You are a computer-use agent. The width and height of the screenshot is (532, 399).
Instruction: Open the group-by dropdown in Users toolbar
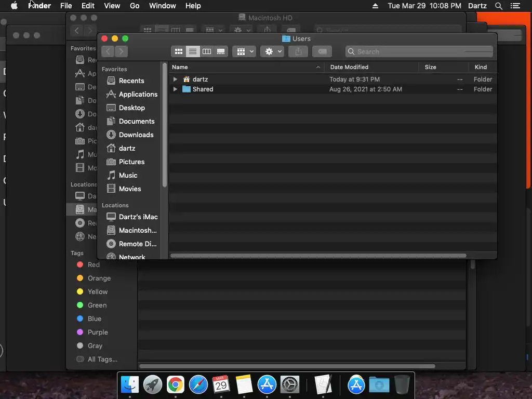tap(244, 51)
